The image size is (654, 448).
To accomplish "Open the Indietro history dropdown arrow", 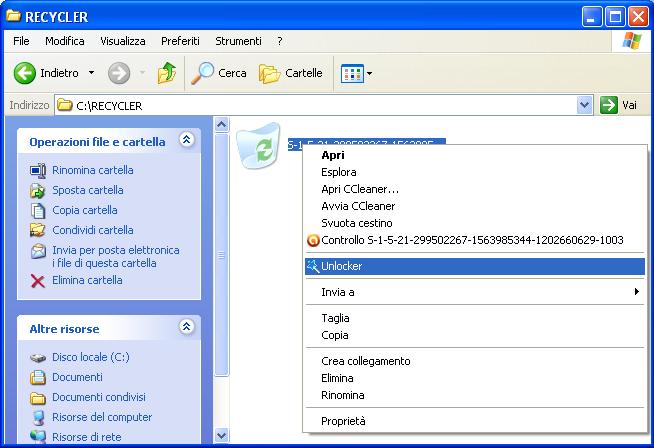I will 91,73.
